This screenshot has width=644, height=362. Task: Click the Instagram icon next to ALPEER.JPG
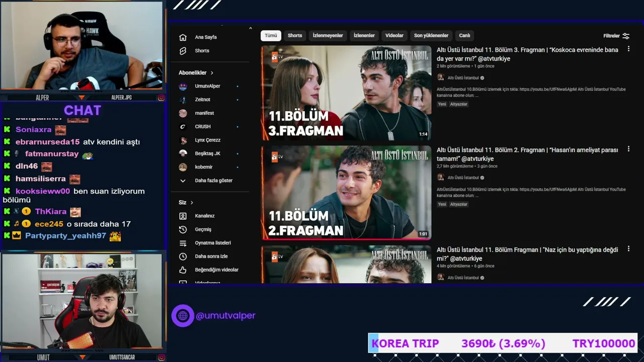pyautogui.click(x=161, y=98)
